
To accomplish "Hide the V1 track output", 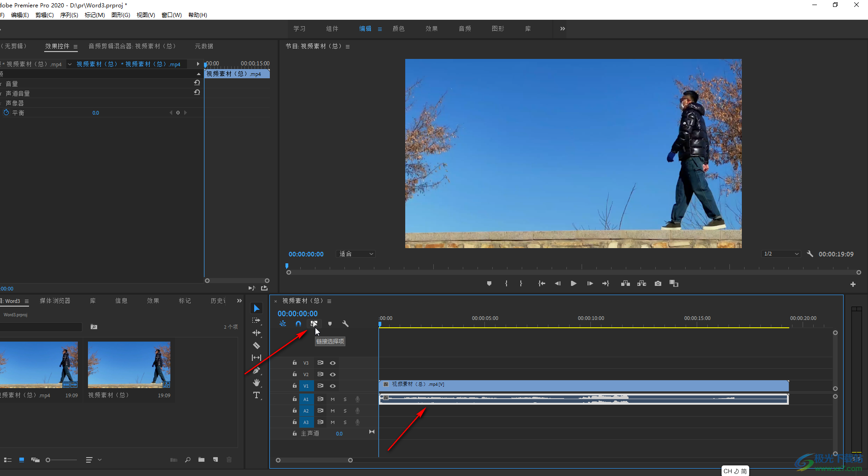I will (x=332, y=386).
